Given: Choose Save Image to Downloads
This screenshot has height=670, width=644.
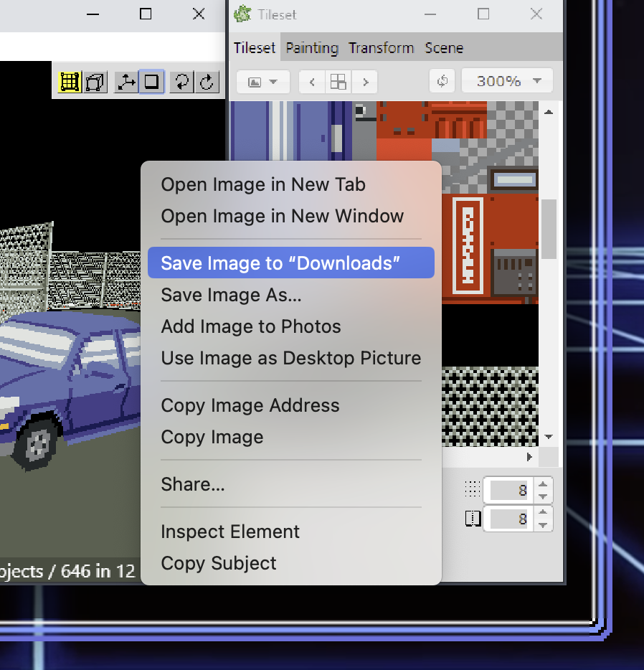Looking at the screenshot, I should [290, 262].
